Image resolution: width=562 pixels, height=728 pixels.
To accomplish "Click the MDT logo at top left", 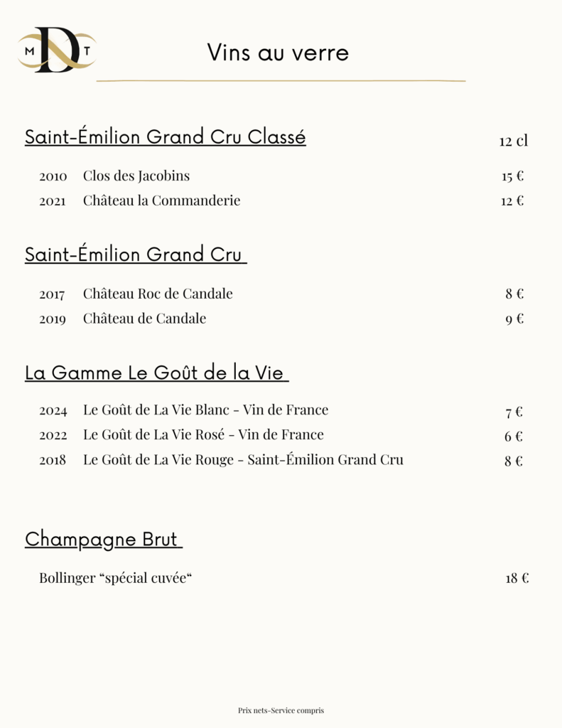I will [x=57, y=50].
